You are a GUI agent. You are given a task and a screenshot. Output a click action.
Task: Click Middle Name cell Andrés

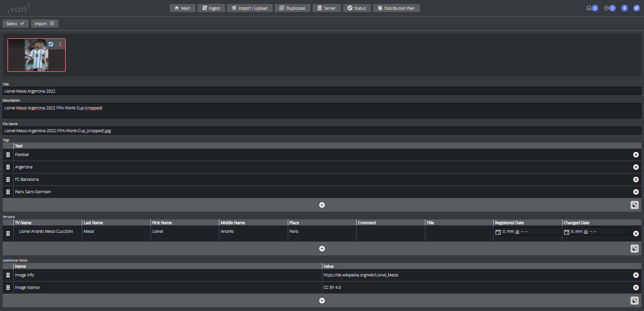click(x=254, y=233)
